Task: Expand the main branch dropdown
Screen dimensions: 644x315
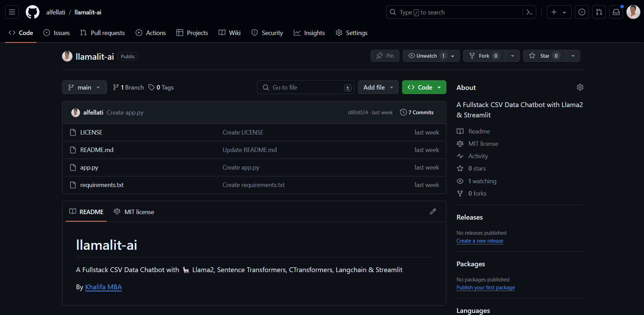Action: (x=84, y=87)
